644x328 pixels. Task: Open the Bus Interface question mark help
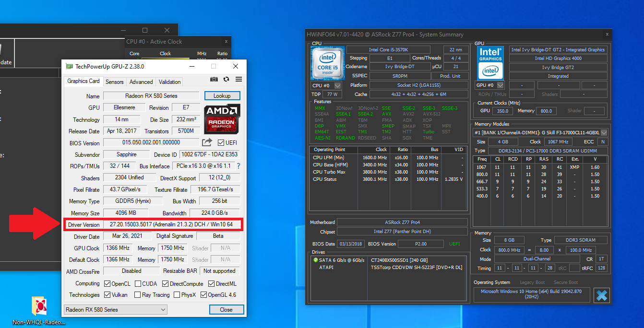pos(238,166)
